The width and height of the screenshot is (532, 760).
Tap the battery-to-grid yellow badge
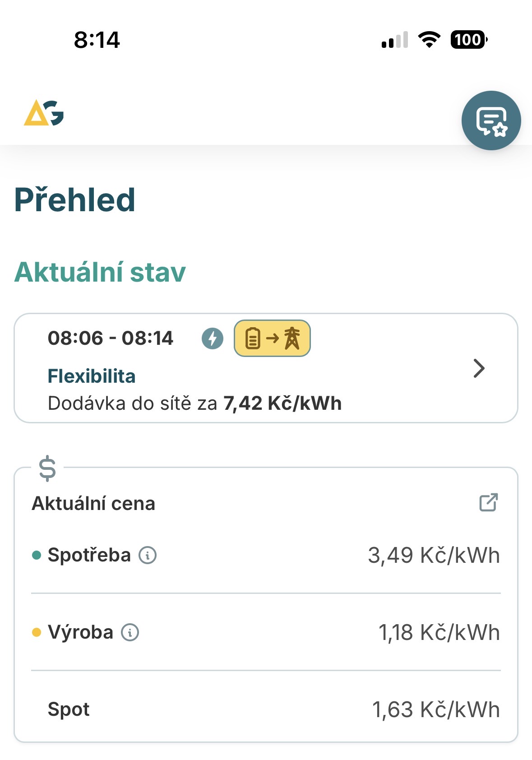click(272, 338)
